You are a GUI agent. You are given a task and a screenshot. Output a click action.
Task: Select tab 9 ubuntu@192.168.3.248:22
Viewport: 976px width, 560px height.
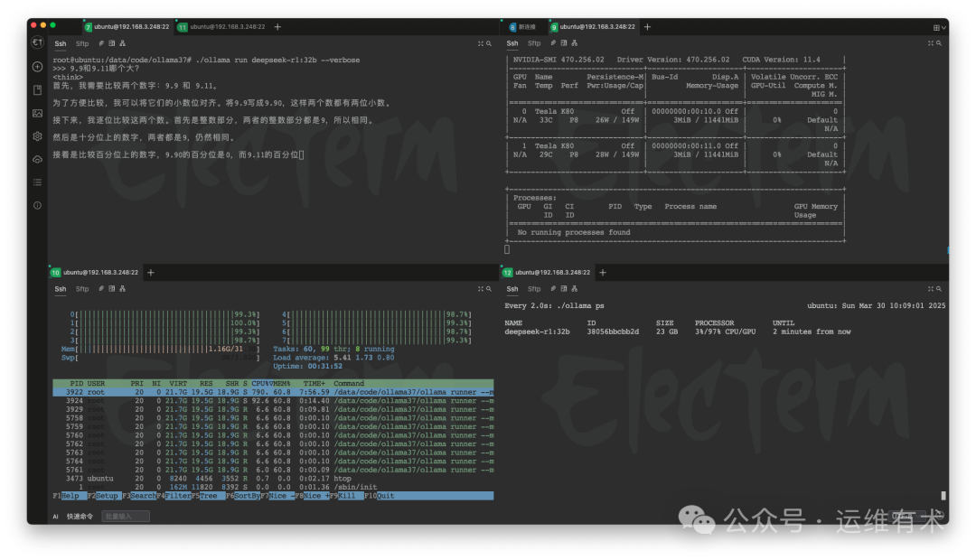click(x=593, y=27)
